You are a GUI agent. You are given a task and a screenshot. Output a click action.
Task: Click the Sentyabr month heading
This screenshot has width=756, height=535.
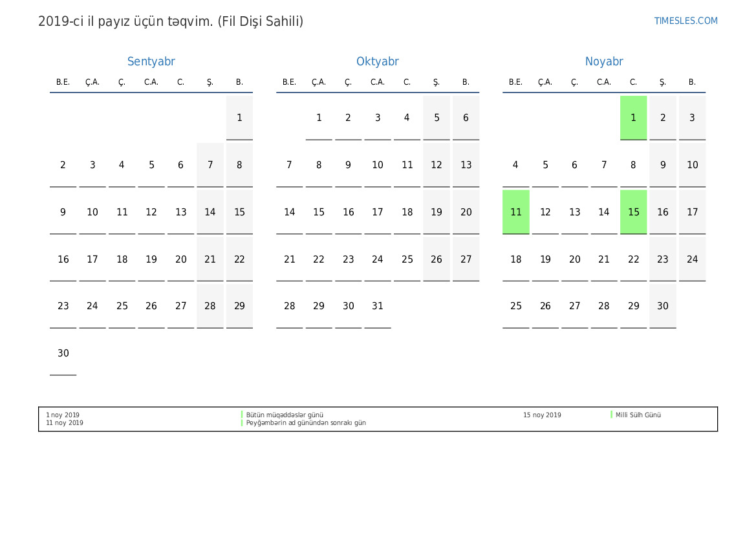coord(151,61)
